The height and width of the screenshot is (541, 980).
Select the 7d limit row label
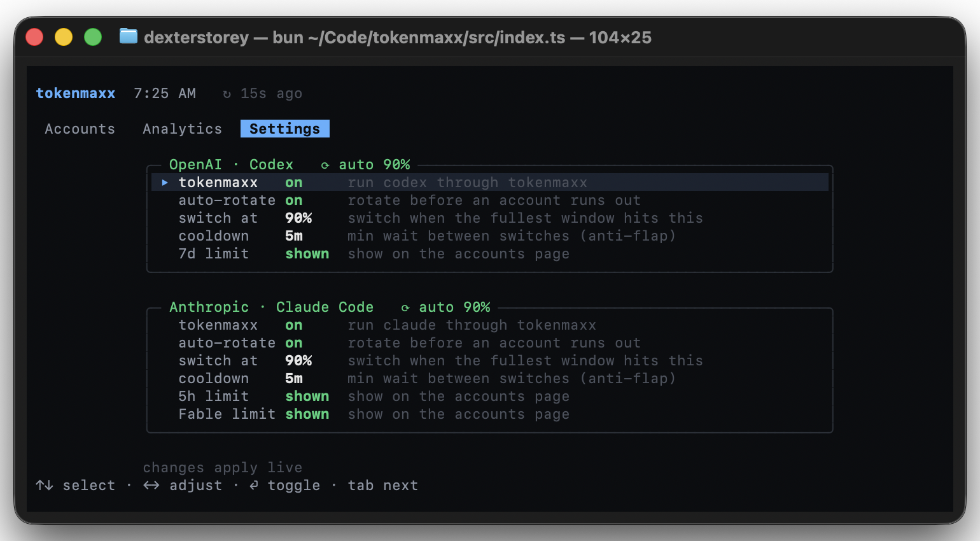coord(214,254)
